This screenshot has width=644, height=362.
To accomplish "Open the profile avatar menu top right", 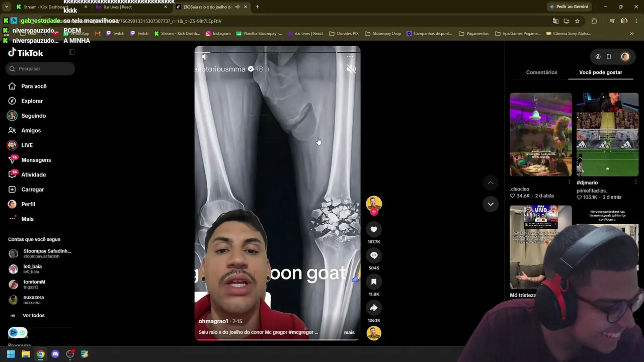I will (x=625, y=57).
